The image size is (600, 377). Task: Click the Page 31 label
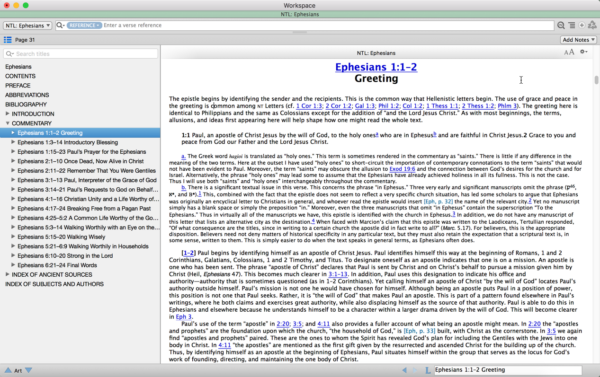[x=25, y=40]
